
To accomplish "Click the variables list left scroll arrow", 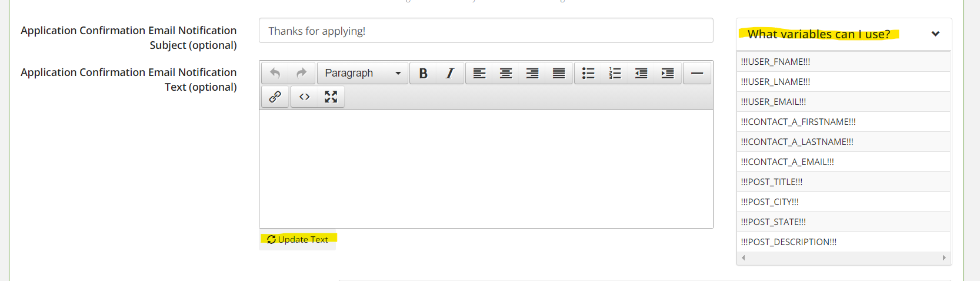I will pyautogui.click(x=744, y=258).
